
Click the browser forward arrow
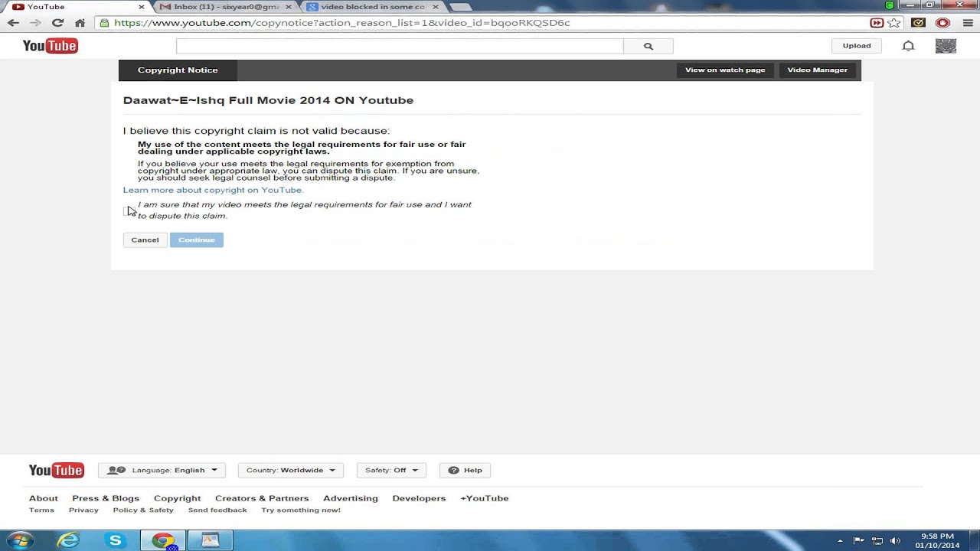[x=35, y=23]
